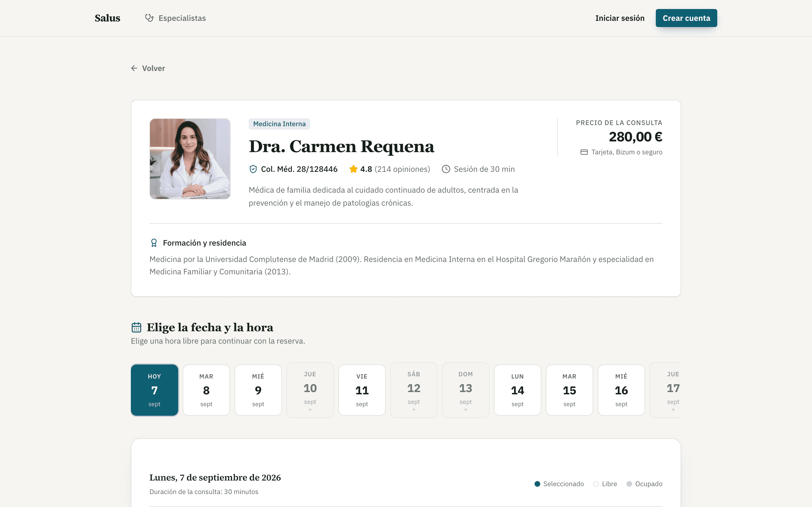Viewport: 812px width, 507px height.
Task: Click the Crear cuenta button
Action: [x=686, y=18]
